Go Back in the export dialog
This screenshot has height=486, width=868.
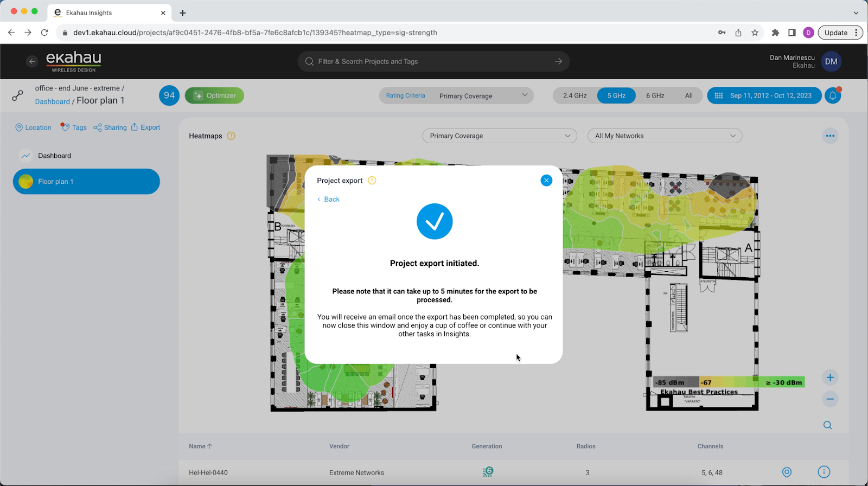point(328,200)
